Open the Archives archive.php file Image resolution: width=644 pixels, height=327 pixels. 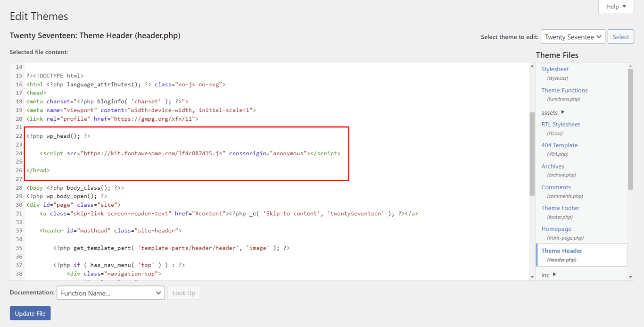553,166
